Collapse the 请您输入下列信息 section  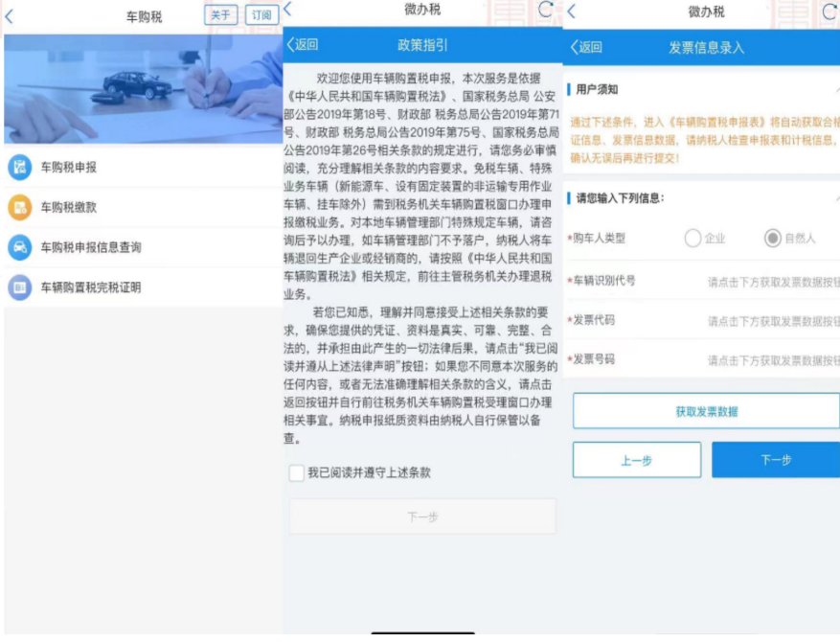[836, 198]
